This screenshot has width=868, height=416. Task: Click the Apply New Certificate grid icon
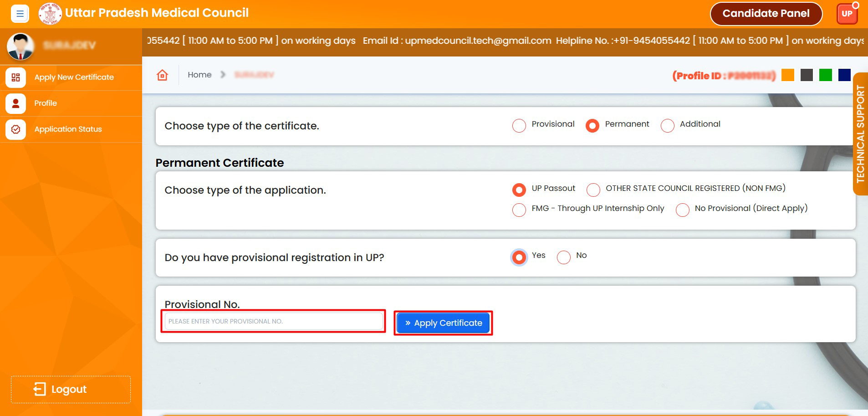[15, 77]
